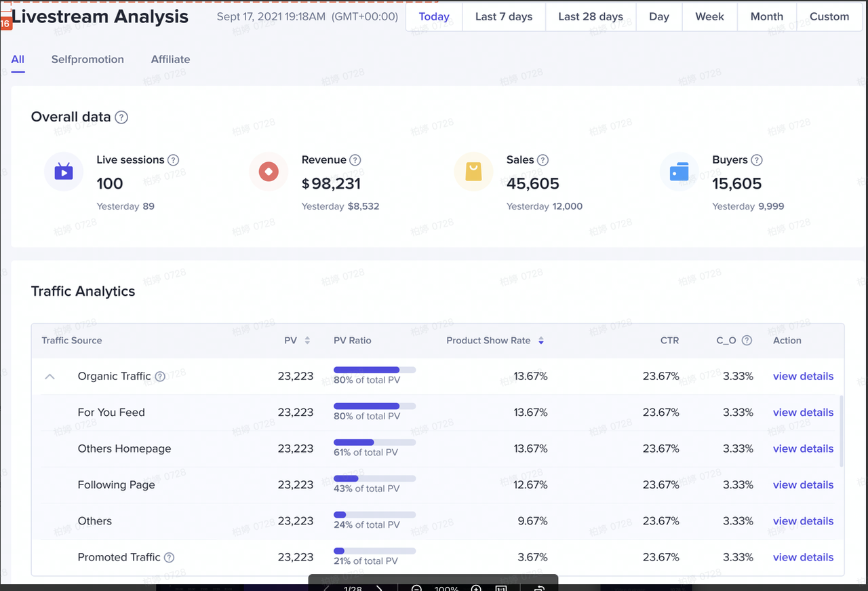Click Live sessions value 100
Viewport: 868px width, 591px height.
[x=110, y=184]
